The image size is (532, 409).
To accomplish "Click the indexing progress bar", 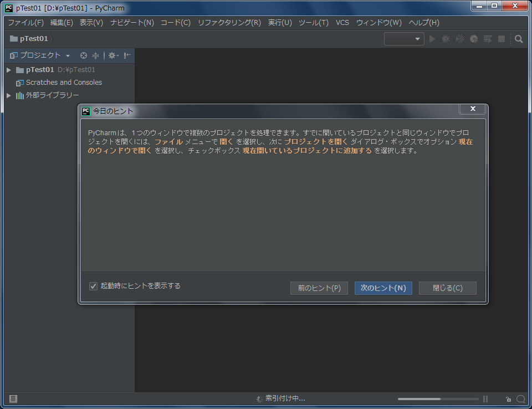I will coord(438,399).
